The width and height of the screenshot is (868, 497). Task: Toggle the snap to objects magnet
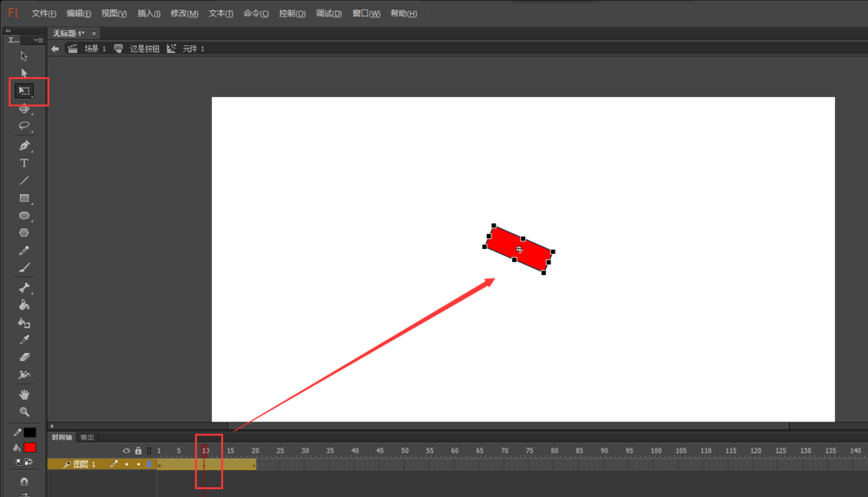23,481
